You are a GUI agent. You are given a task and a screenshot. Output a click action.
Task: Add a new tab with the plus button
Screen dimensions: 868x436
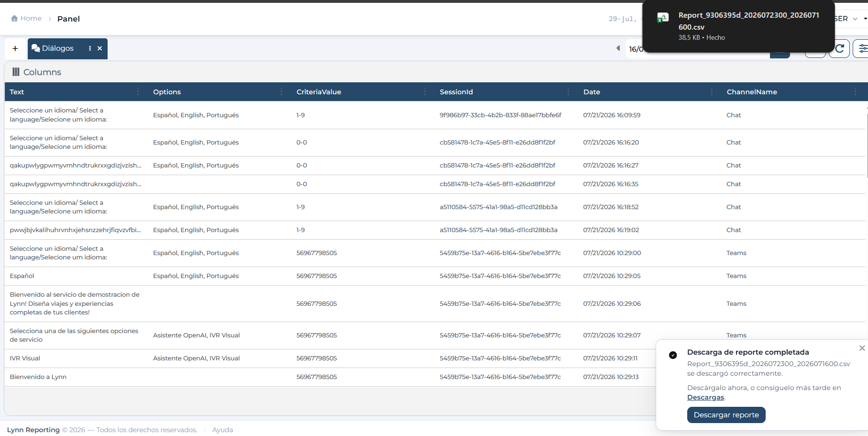pyautogui.click(x=15, y=48)
